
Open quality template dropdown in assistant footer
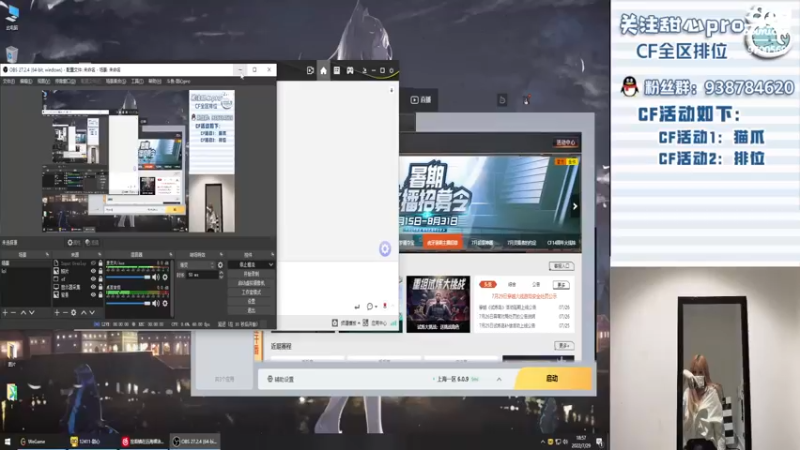[349, 323]
